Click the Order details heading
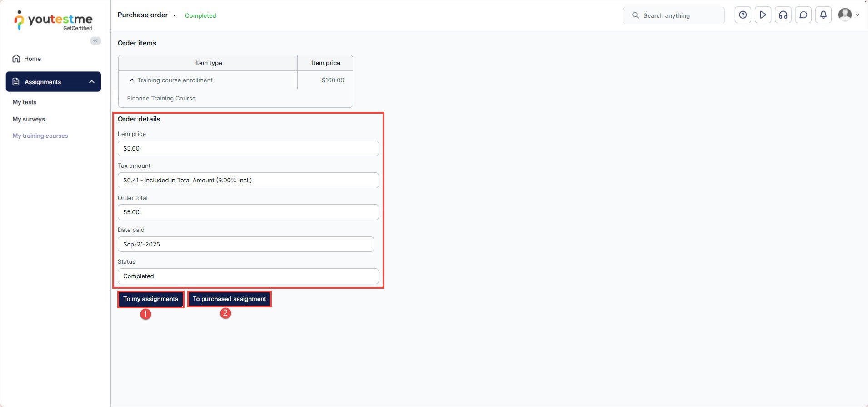The image size is (868, 407). tap(139, 119)
